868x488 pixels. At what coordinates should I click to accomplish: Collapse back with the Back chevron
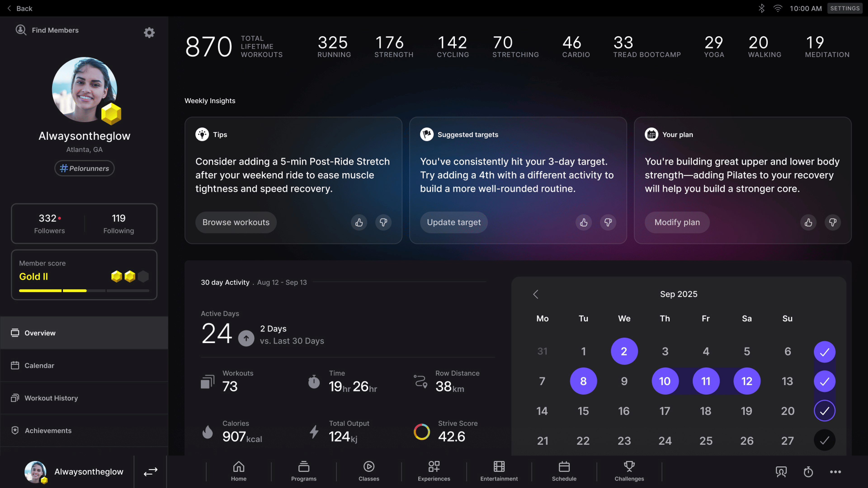point(9,8)
